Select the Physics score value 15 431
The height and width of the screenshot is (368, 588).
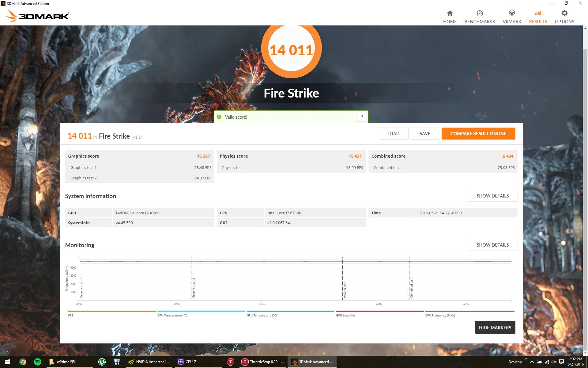click(x=355, y=156)
